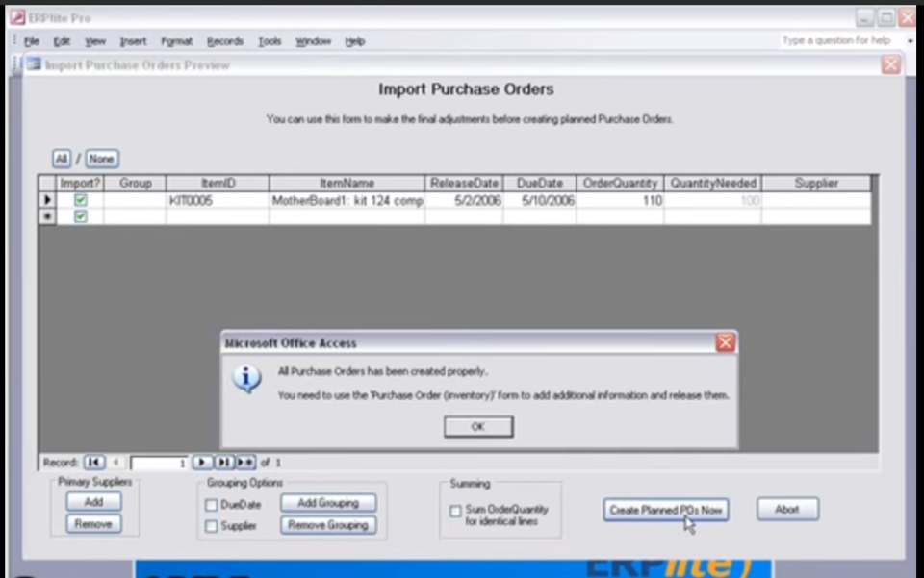This screenshot has height=578, width=924.
Task: Click the ItemName column header
Action: (x=347, y=184)
